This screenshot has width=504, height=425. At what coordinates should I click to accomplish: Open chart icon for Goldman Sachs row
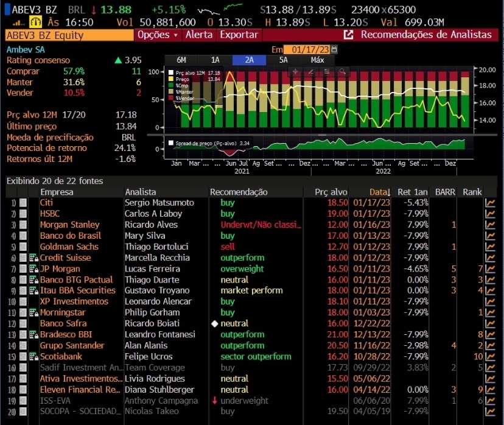point(490,247)
